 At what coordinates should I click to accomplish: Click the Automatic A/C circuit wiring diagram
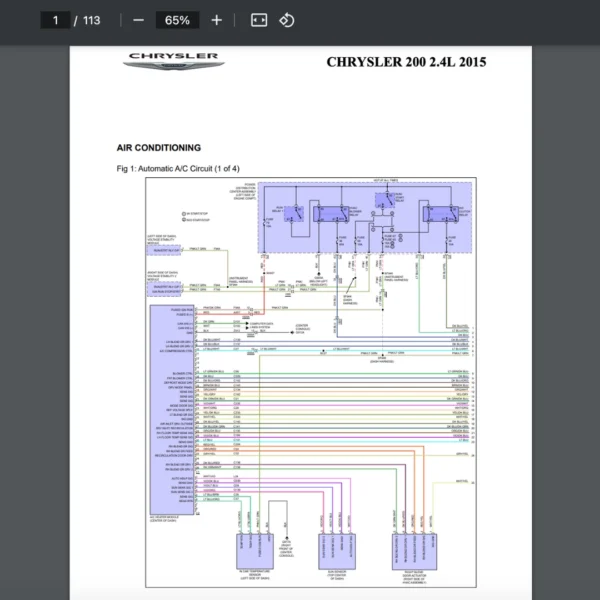pos(311,382)
